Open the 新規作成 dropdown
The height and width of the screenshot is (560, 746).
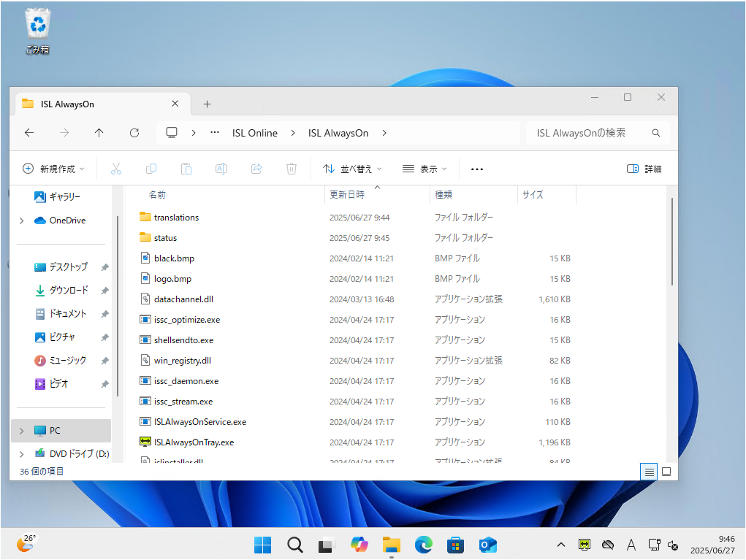53,169
